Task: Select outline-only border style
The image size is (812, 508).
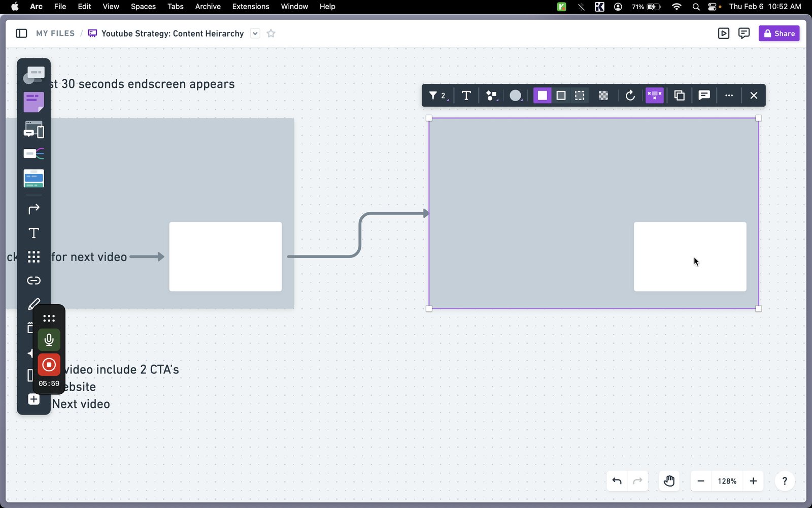Action: coord(561,96)
